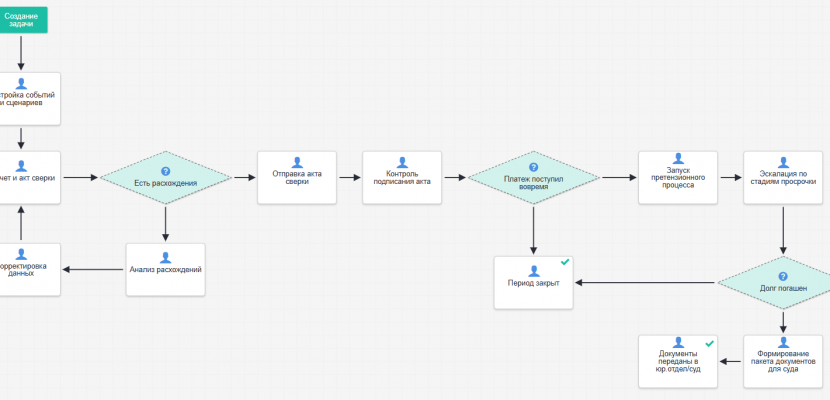830x400 pixels.
Task: Click user icon on "Контроль подписания акта" node
Action: 402,162
